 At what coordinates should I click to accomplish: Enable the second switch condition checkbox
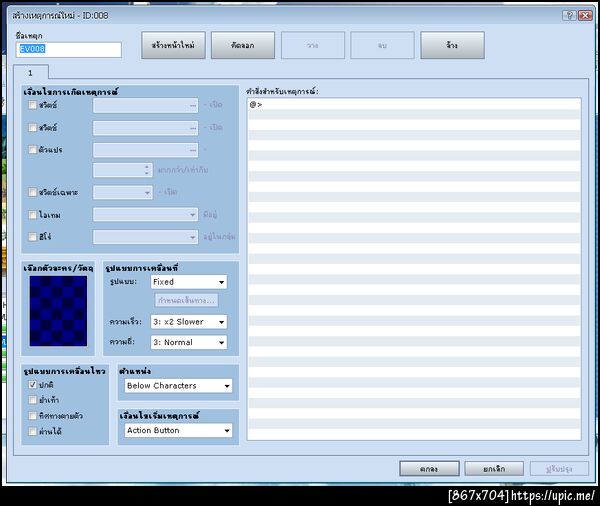[x=33, y=127]
